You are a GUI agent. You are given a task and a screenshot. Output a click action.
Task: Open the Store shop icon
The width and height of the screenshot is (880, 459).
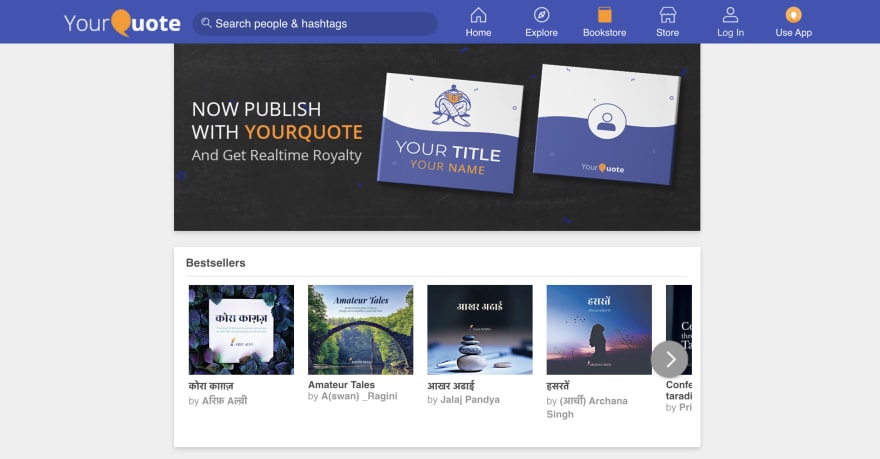coord(667,15)
